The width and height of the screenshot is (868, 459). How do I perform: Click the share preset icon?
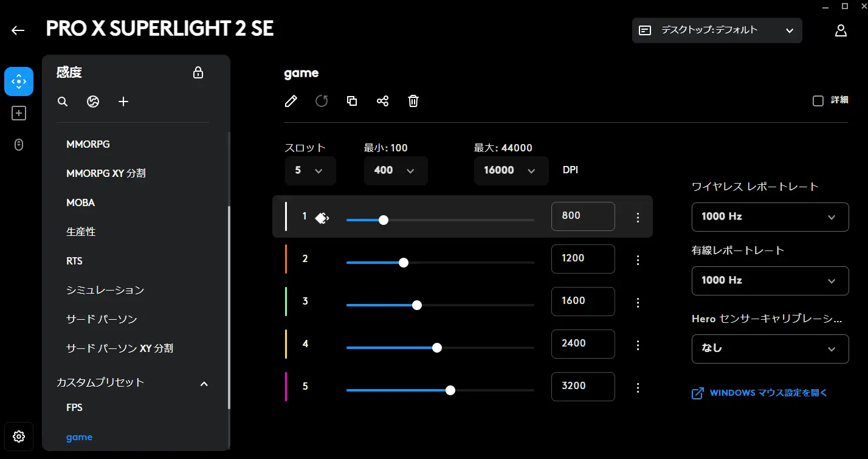coord(382,101)
